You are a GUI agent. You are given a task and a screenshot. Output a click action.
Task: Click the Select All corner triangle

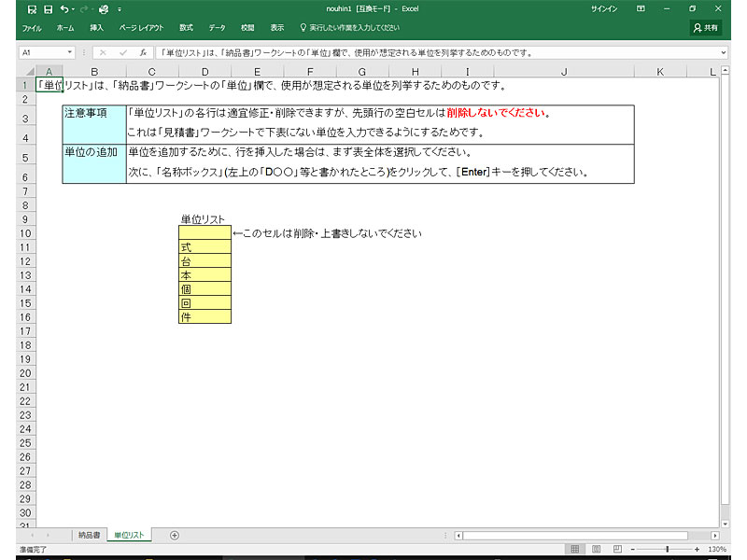30,72
